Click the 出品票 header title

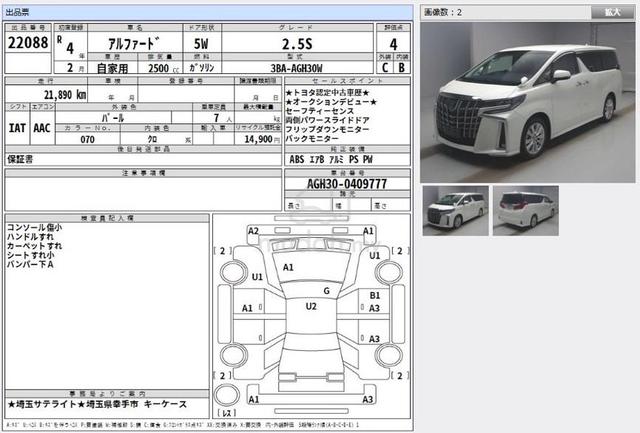click(x=18, y=12)
